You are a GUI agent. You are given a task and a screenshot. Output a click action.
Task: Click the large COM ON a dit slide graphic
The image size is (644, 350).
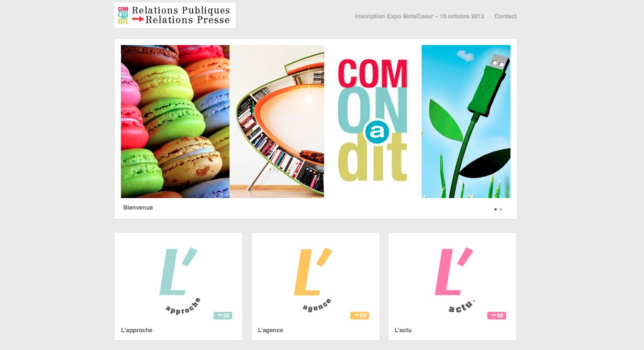pyautogui.click(x=373, y=122)
